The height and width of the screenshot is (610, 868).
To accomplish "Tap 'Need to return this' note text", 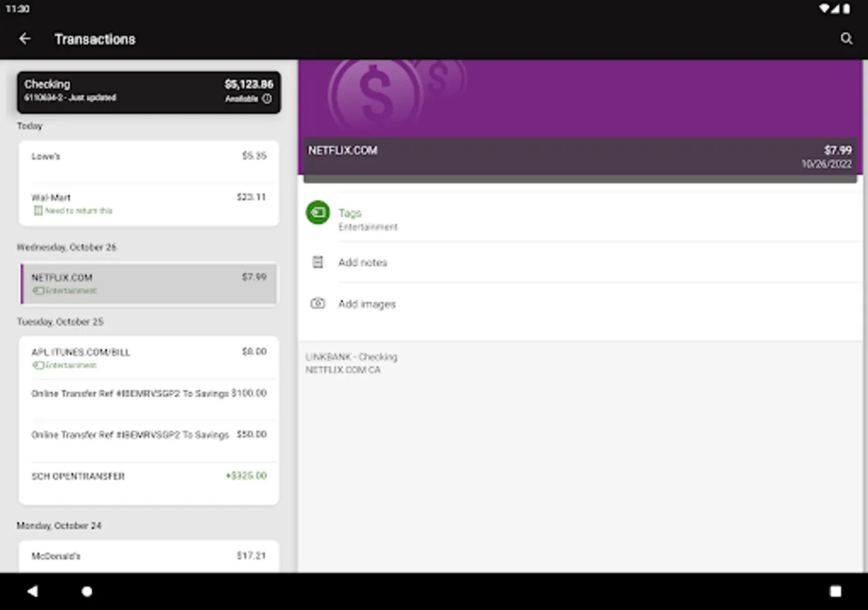I will pyautogui.click(x=79, y=211).
